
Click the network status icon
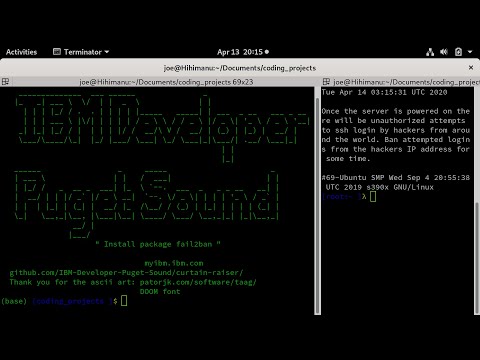point(430,52)
